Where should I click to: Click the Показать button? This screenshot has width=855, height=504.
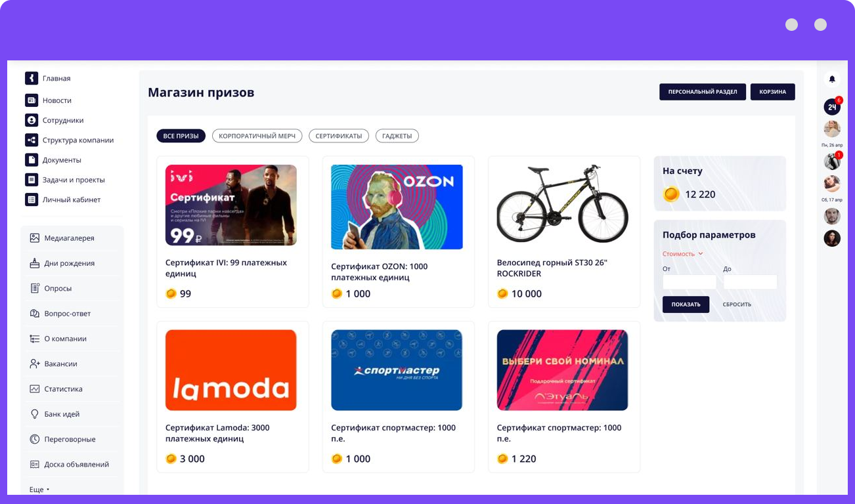[686, 304]
